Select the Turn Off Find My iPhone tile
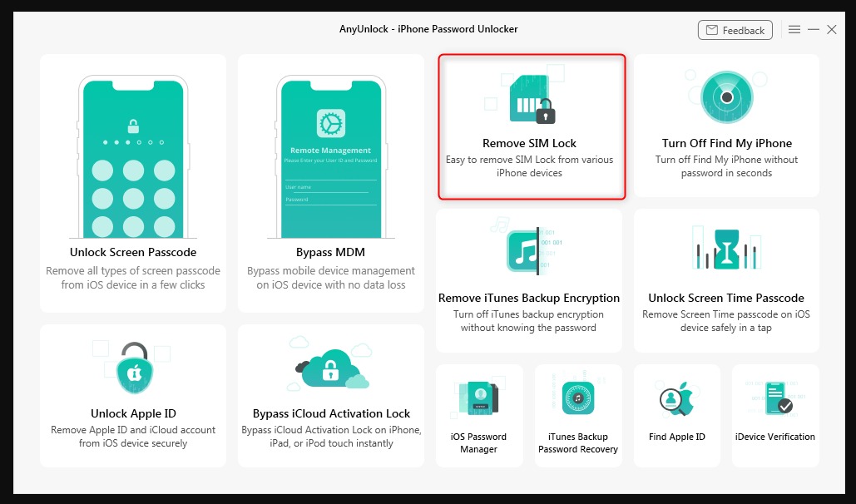The width and height of the screenshot is (856, 504). [x=725, y=125]
